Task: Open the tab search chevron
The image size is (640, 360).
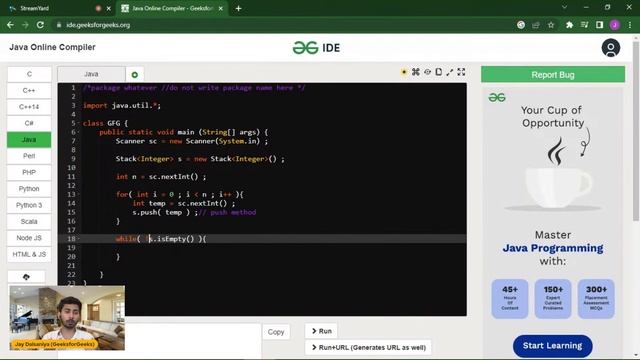Action: [x=564, y=7]
